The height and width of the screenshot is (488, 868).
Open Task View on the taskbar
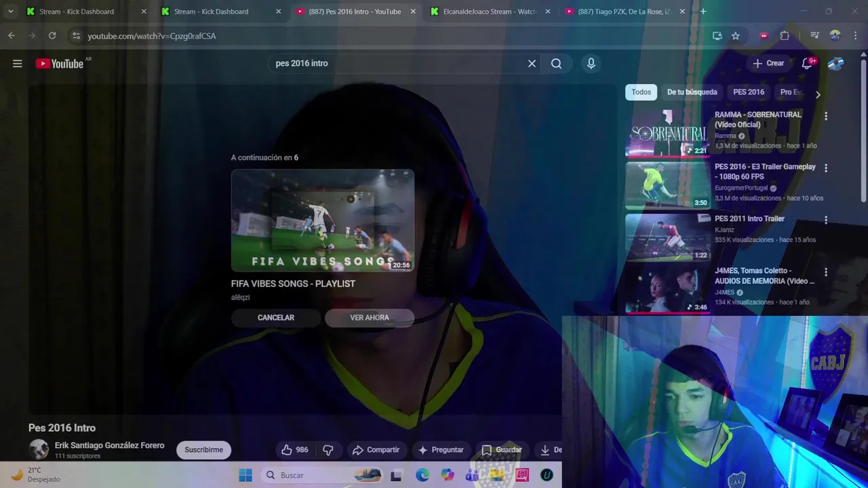pos(396,475)
